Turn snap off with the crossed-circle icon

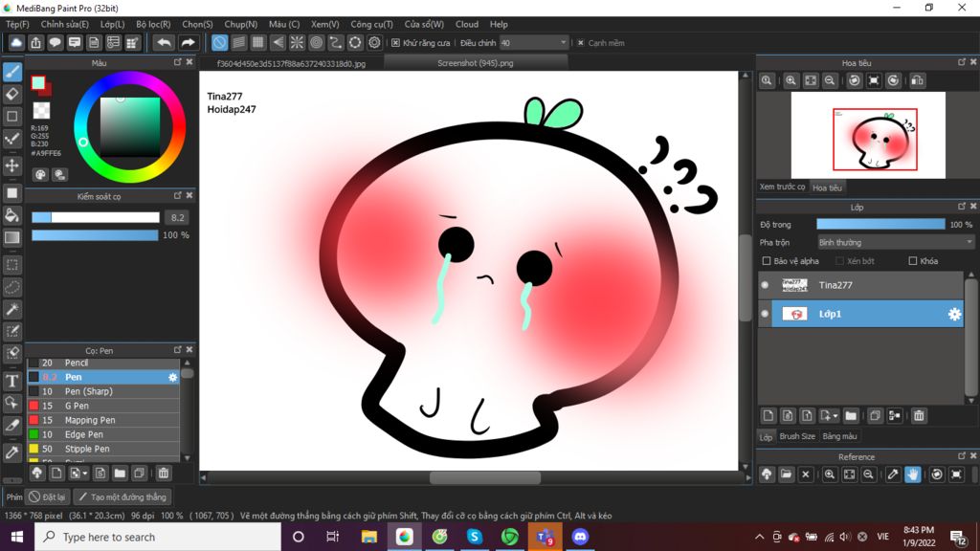coord(219,42)
